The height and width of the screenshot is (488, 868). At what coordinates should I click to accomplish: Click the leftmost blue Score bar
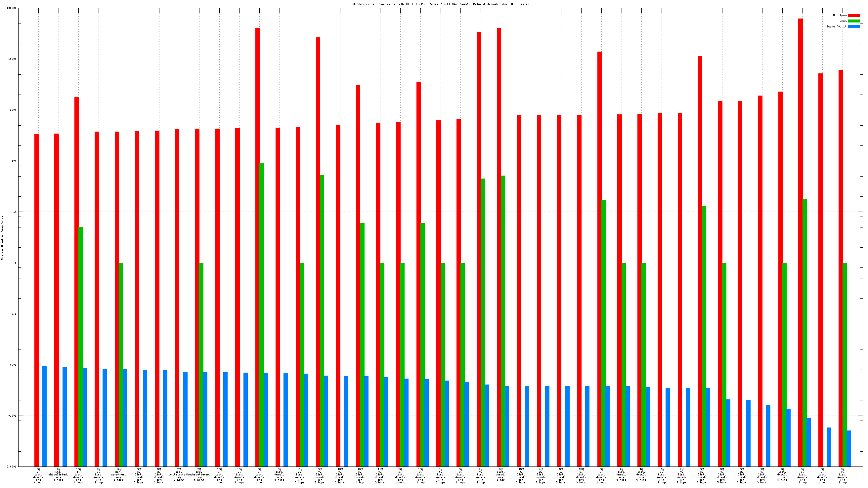point(44,416)
